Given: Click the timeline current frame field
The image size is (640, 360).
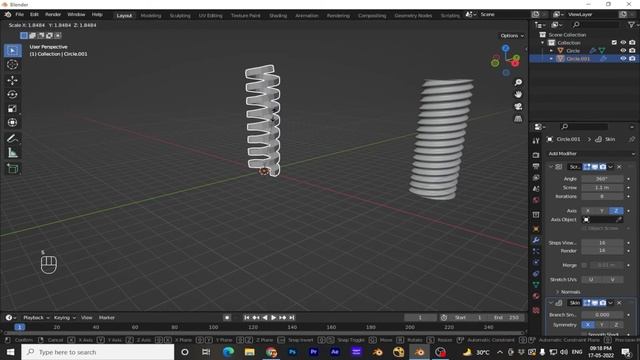Looking at the screenshot, I should (420, 318).
